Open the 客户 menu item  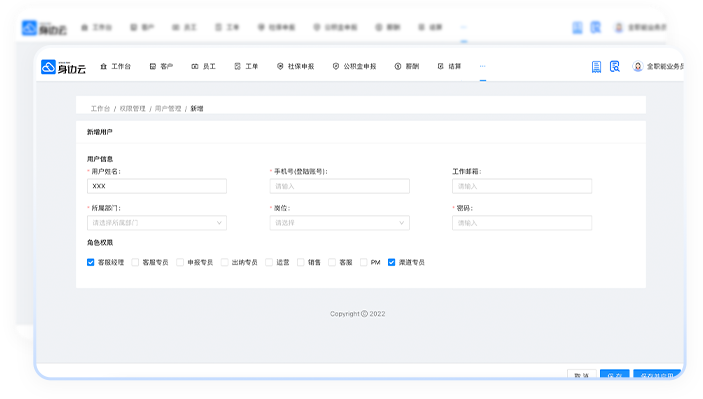tap(161, 66)
